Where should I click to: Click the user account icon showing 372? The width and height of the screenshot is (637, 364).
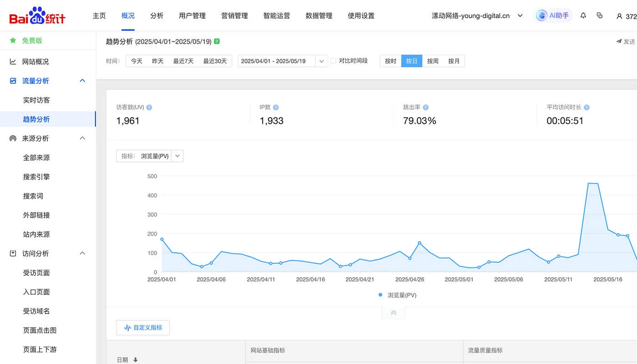point(624,16)
